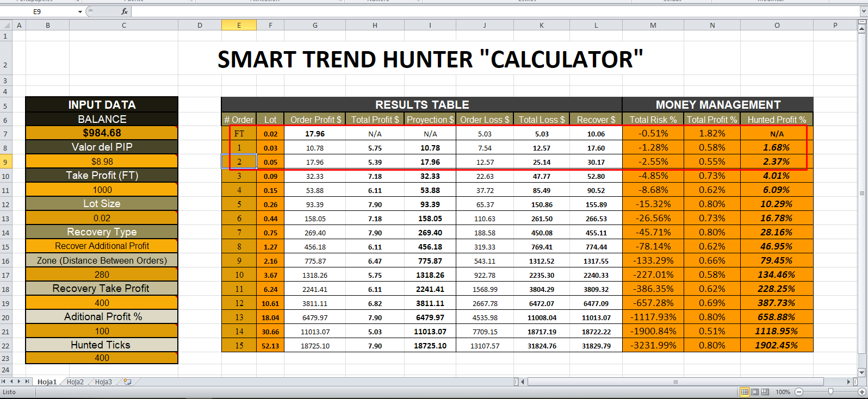Expand the formula bar with the chevron

863,11
